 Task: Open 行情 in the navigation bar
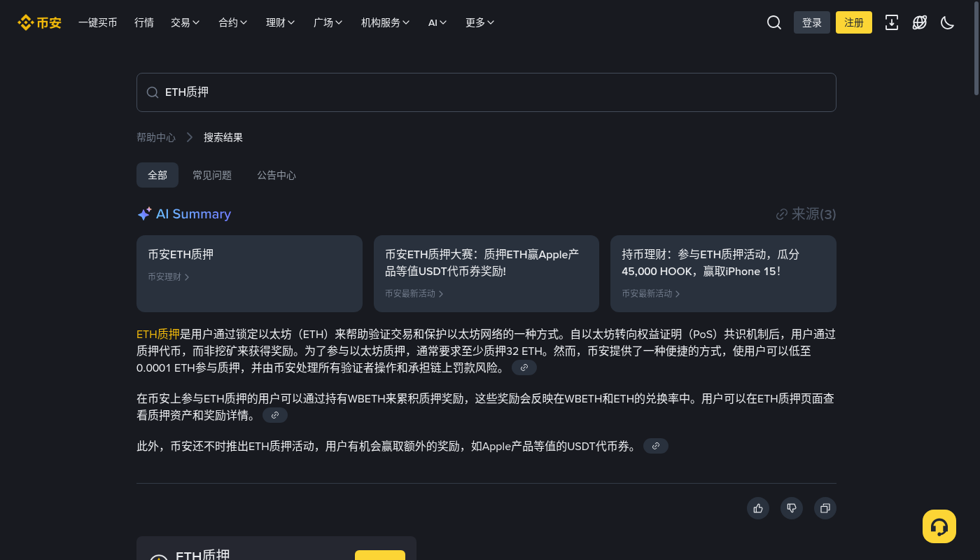(144, 22)
